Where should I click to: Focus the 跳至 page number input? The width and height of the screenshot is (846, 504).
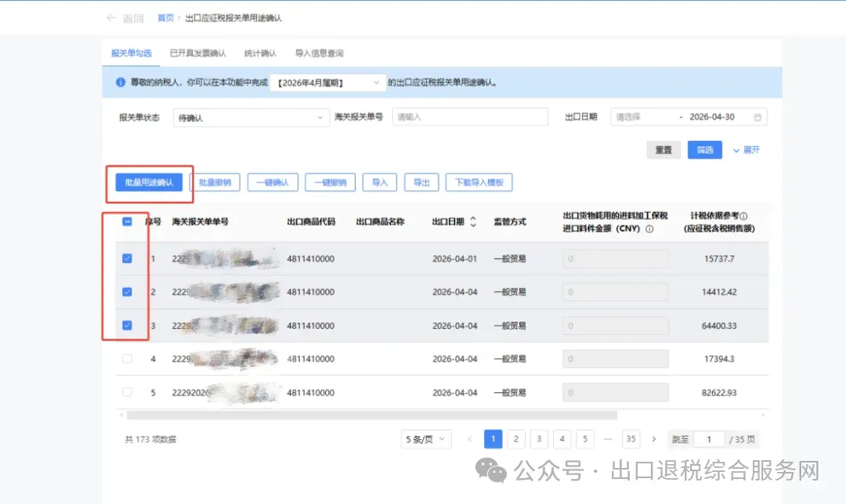(x=709, y=439)
